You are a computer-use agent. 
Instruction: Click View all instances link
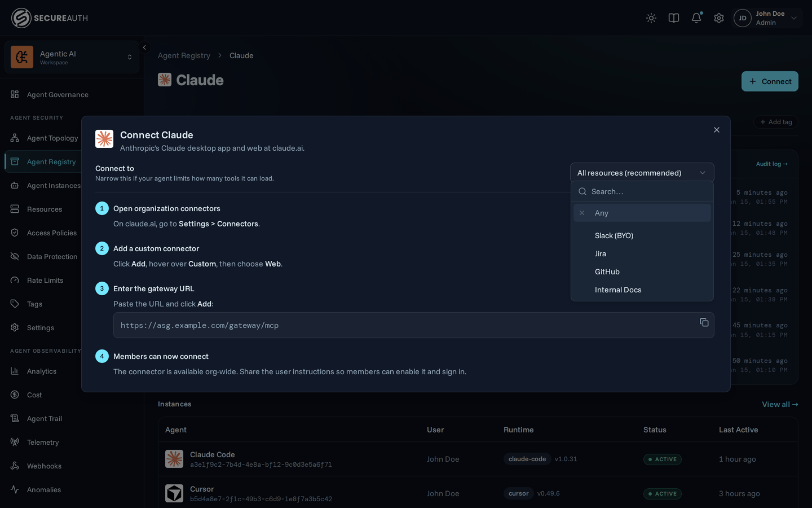point(780,404)
